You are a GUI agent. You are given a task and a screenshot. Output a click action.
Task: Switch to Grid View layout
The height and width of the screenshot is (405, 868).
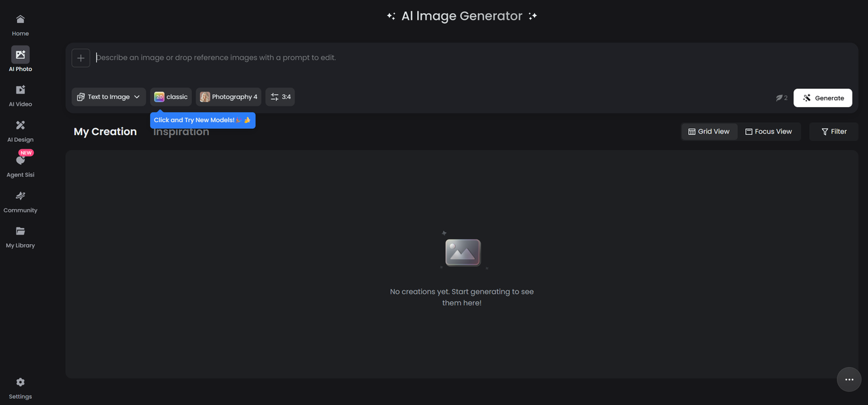[x=709, y=132]
